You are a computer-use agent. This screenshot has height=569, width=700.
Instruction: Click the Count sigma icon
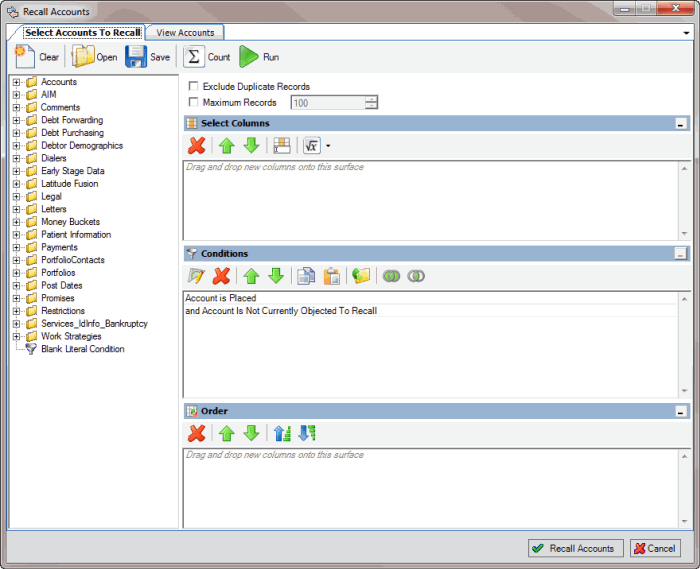coord(194,57)
